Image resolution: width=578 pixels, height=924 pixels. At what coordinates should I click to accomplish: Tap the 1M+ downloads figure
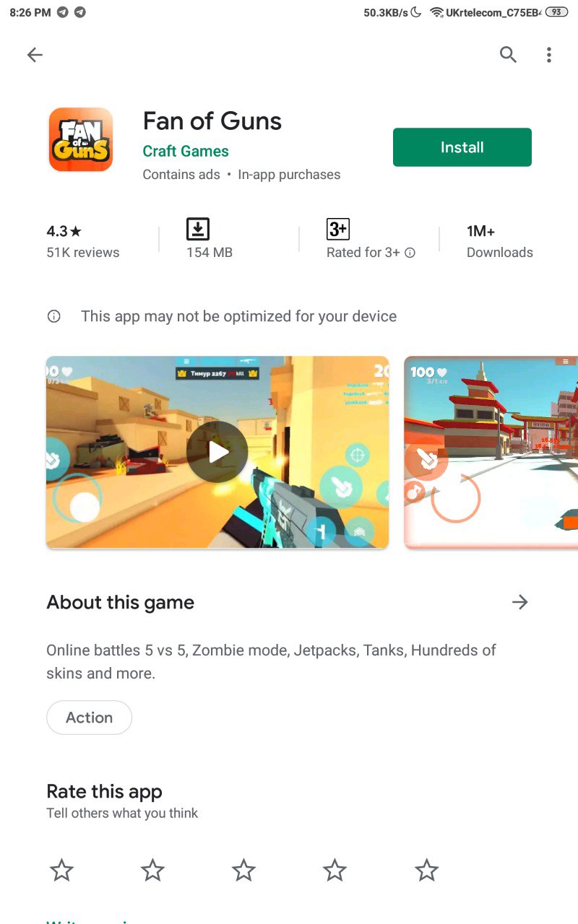480,231
